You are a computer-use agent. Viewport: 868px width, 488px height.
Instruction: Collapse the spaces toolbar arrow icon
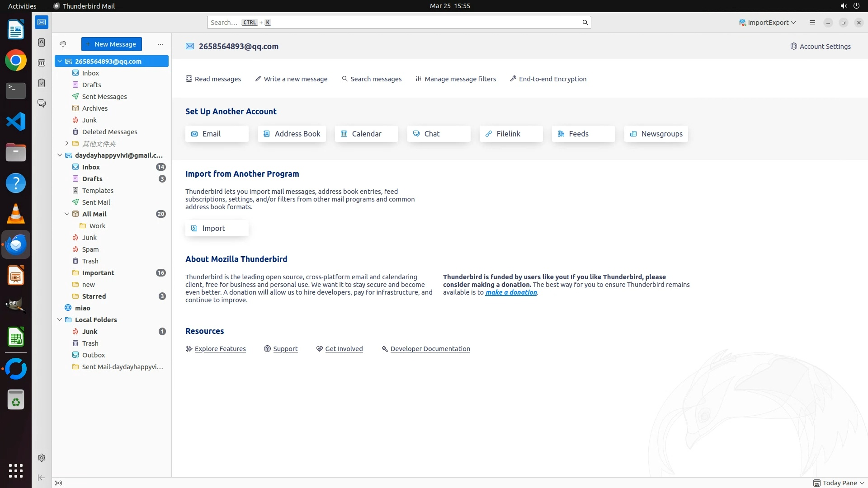point(42,478)
